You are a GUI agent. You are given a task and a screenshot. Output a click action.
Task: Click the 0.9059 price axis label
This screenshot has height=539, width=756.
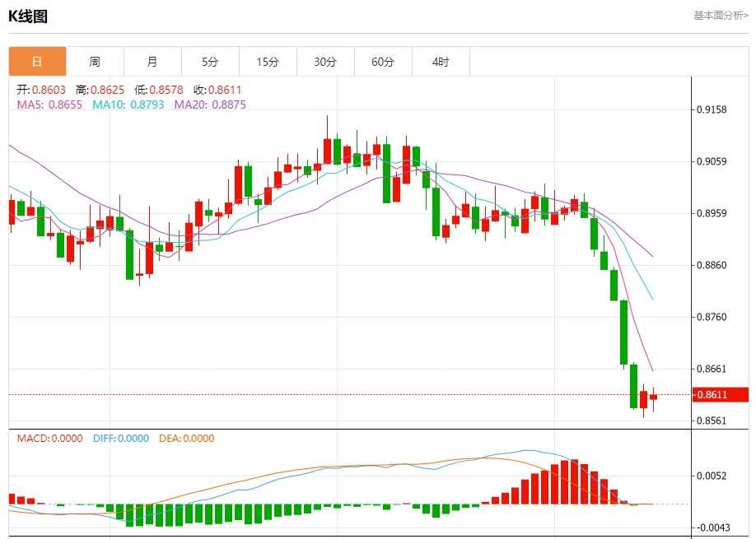tap(712, 161)
